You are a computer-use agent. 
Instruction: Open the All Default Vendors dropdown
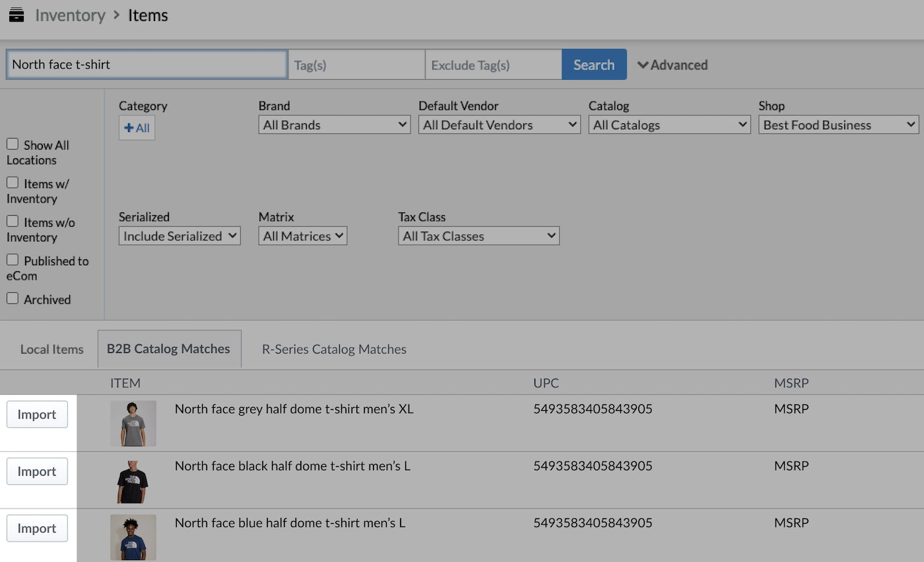tap(500, 125)
